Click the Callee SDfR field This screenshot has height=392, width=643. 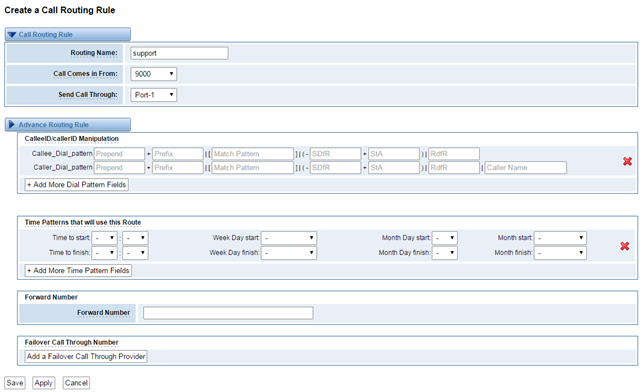335,154
